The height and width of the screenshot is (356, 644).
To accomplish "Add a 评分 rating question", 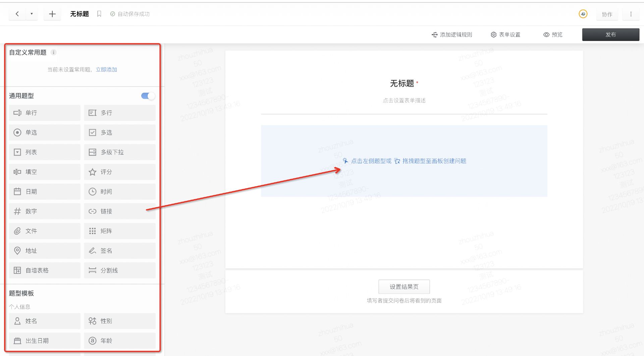I will coord(120,172).
